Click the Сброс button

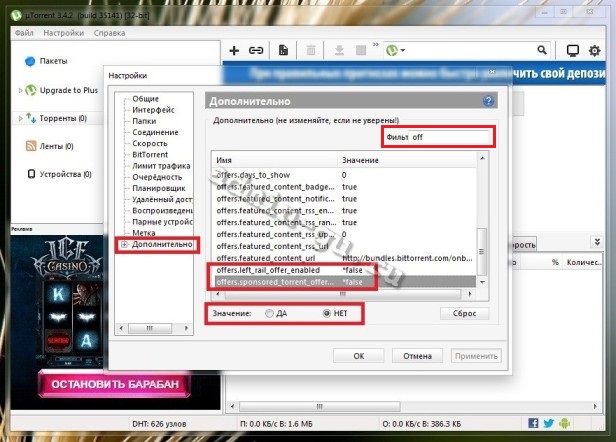[466, 313]
